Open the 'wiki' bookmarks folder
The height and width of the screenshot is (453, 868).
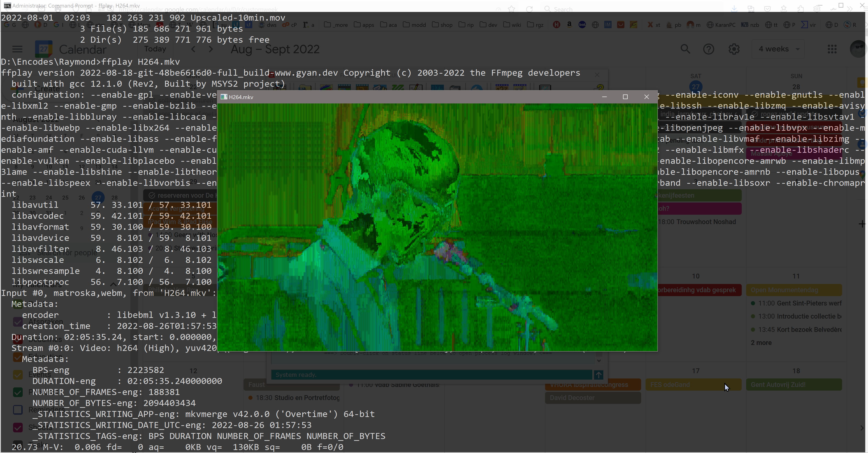(513, 25)
